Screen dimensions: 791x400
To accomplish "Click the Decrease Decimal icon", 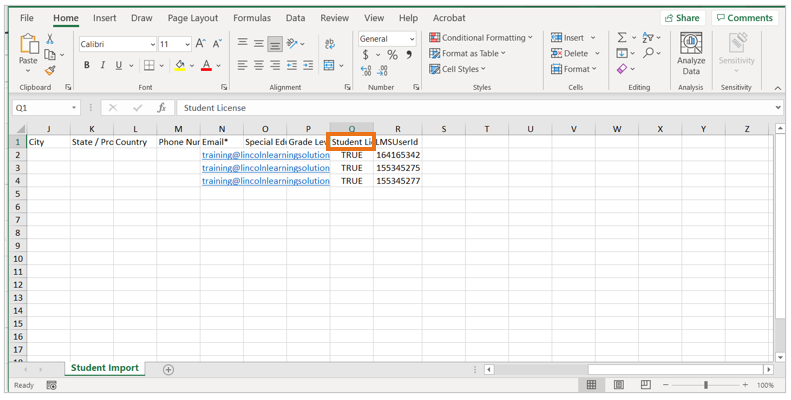I will (383, 71).
